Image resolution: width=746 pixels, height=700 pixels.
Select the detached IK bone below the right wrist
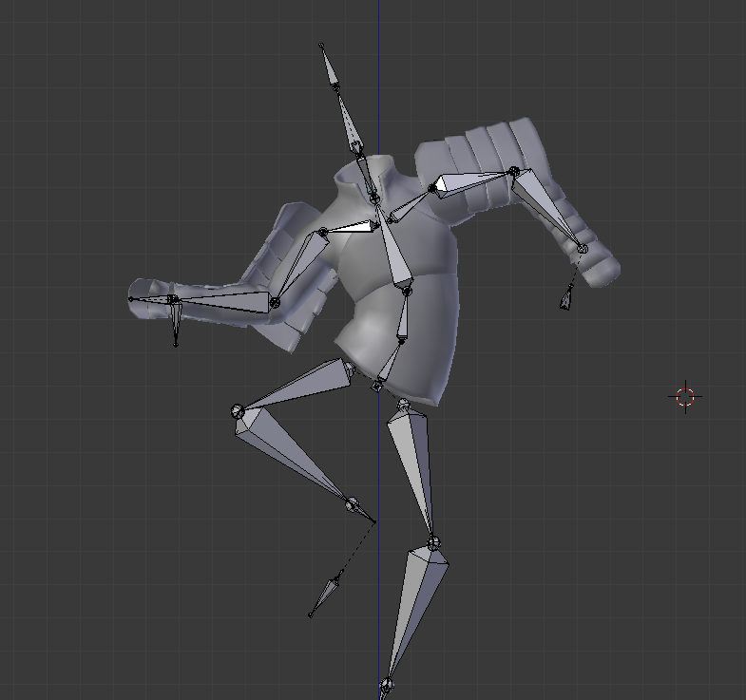566,298
